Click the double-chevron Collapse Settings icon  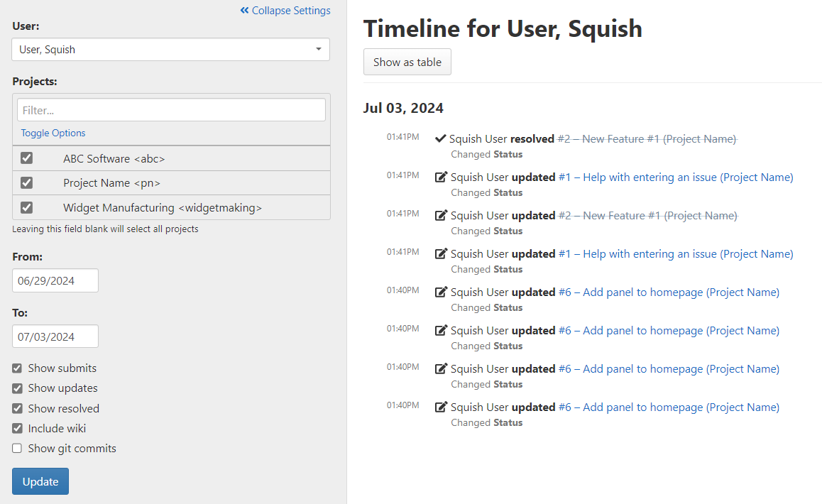[245, 11]
